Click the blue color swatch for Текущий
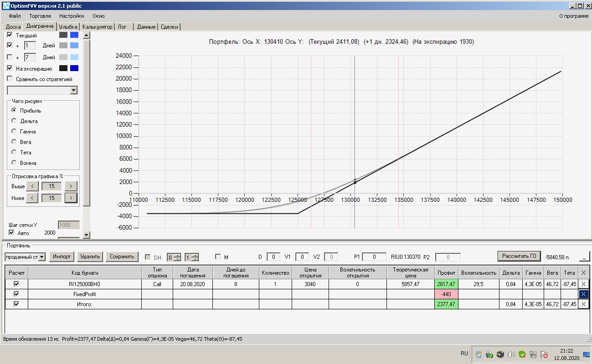Screen dimensions: 592x364 [x=74, y=35]
